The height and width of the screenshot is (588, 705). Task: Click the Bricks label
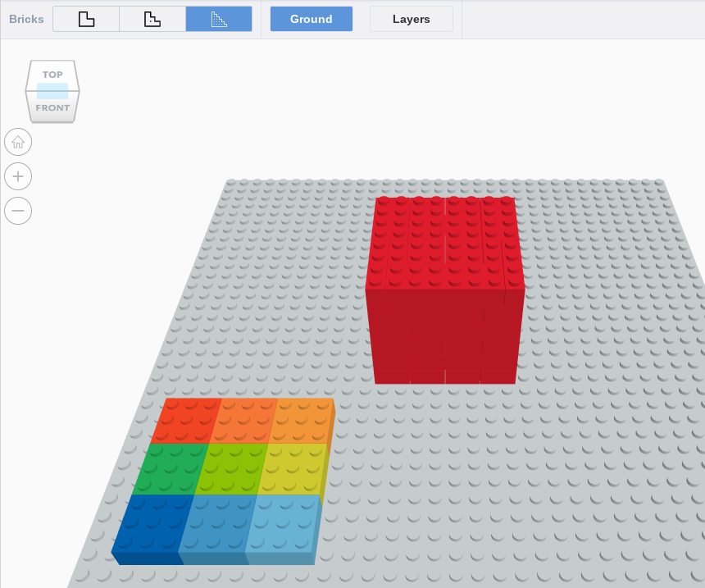pos(25,18)
